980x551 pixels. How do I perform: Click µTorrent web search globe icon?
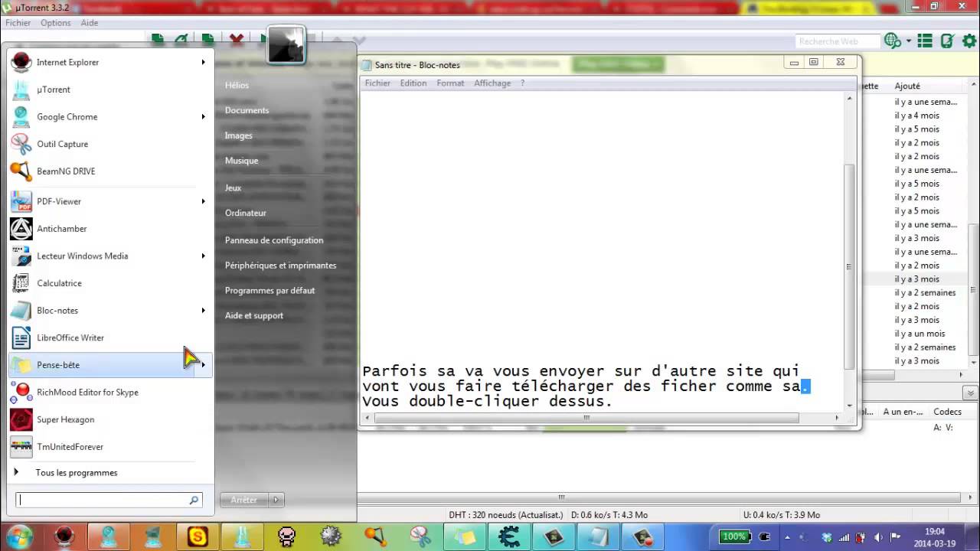892,41
